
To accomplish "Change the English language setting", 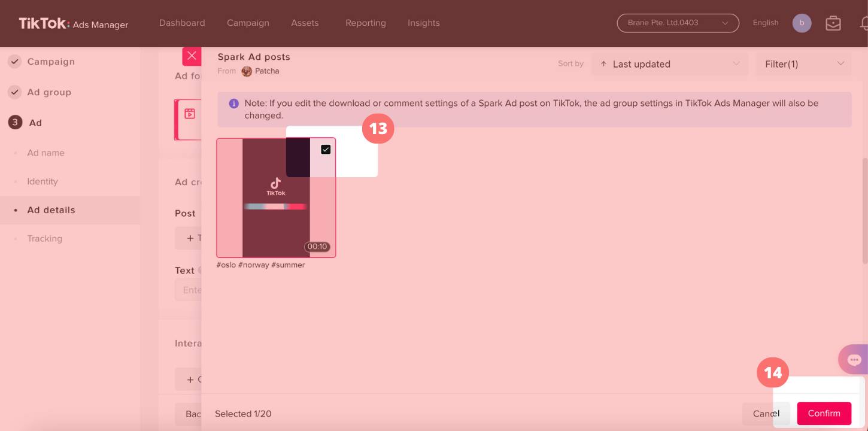I will [766, 23].
